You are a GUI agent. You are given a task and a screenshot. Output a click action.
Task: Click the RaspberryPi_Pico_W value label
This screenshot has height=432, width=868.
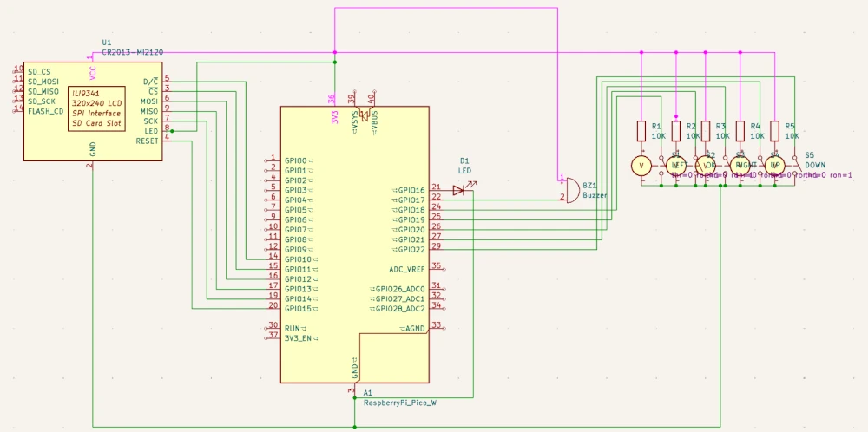[x=399, y=403]
